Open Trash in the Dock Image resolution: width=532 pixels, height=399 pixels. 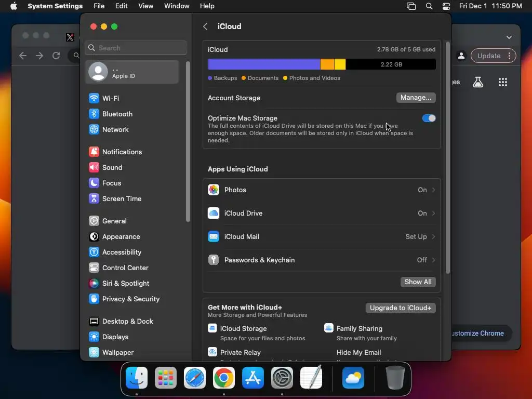pyautogui.click(x=395, y=378)
